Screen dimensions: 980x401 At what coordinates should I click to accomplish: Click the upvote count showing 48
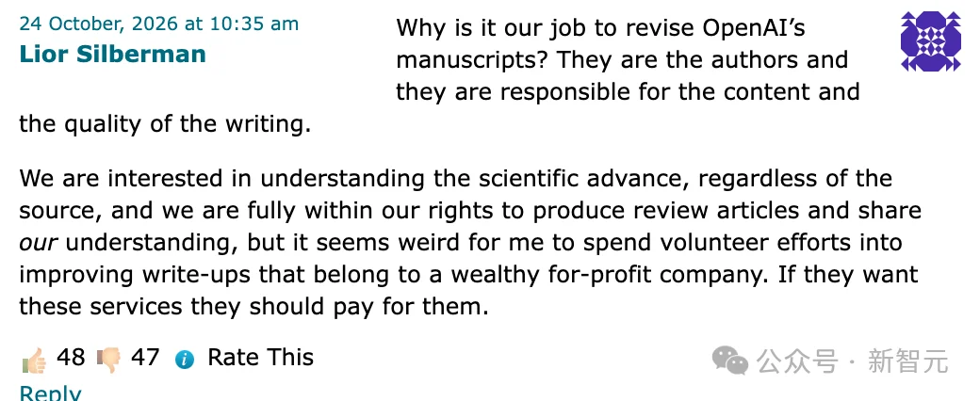click(71, 358)
